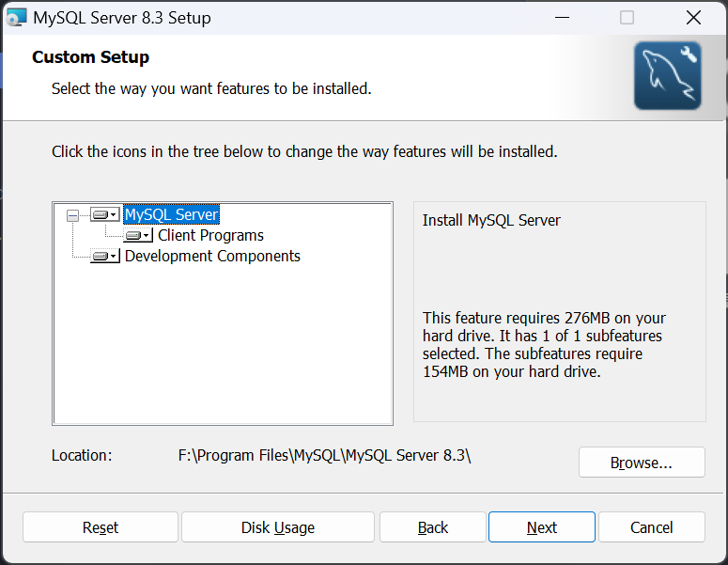Go Back to the previous step
728x565 pixels.
click(433, 527)
